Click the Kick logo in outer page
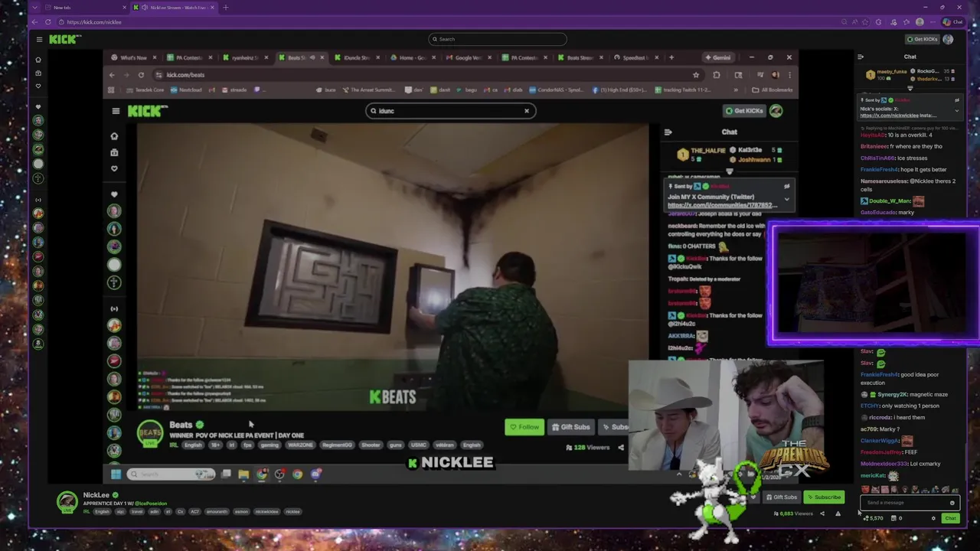The width and height of the screenshot is (980, 551). coord(64,39)
